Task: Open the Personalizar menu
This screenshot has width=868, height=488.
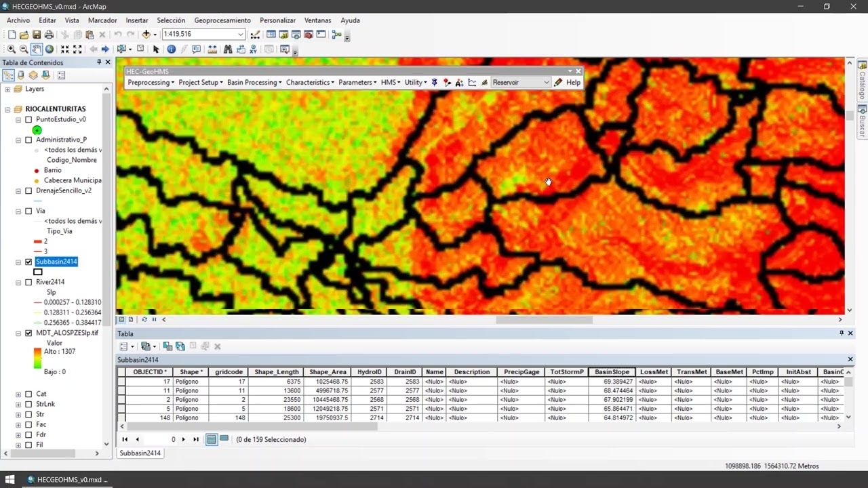Action: (x=277, y=20)
